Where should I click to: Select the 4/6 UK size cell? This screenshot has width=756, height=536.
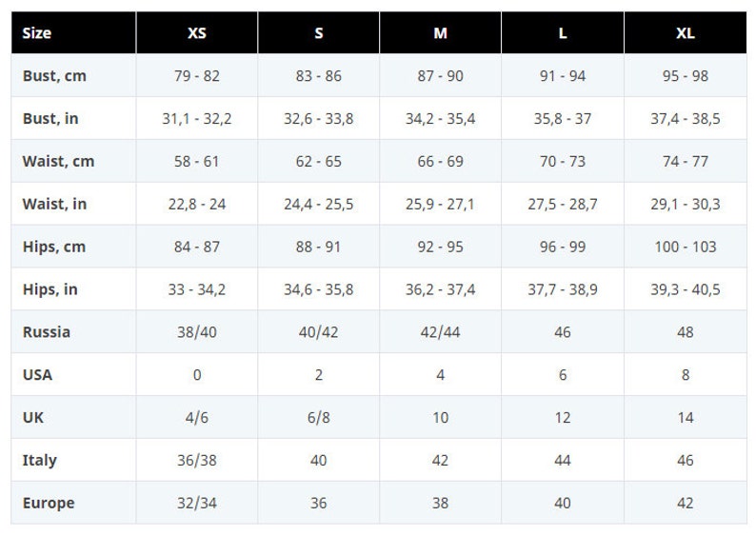(197, 417)
